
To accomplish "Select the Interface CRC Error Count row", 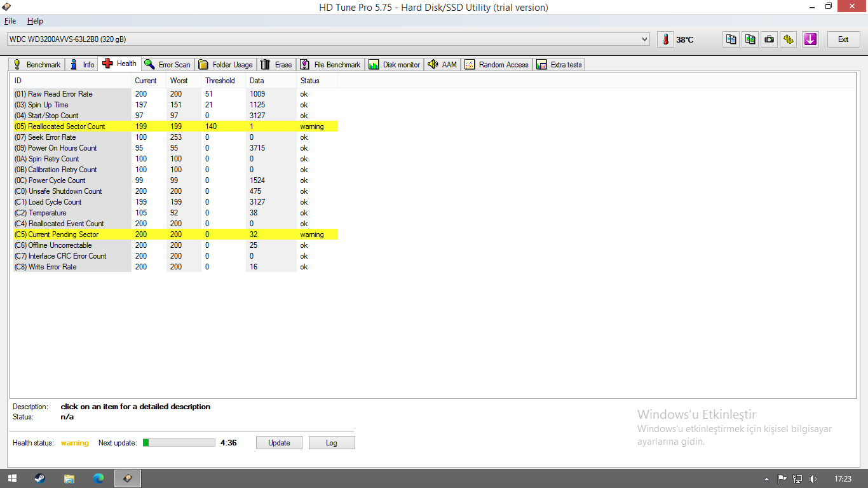I will [x=174, y=256].
